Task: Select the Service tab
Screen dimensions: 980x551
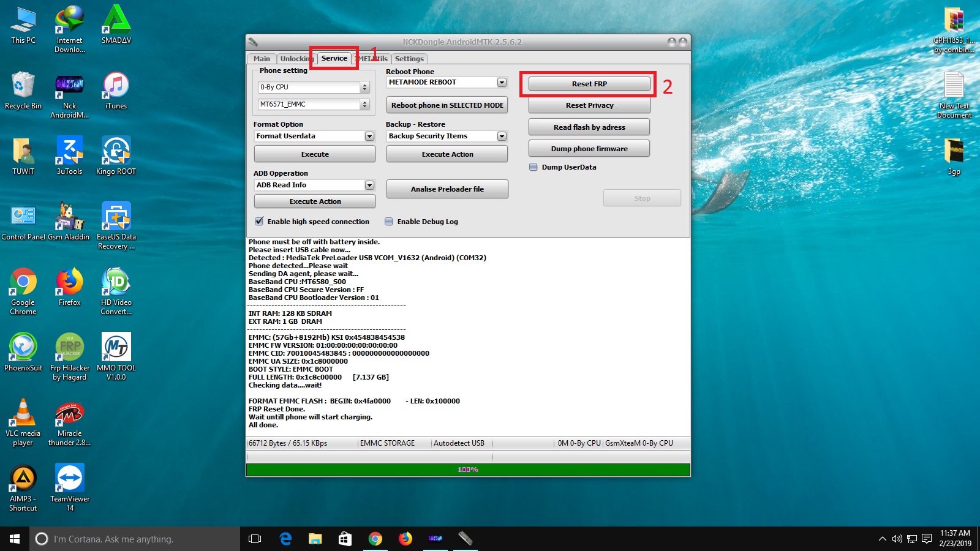Action: 334,58
